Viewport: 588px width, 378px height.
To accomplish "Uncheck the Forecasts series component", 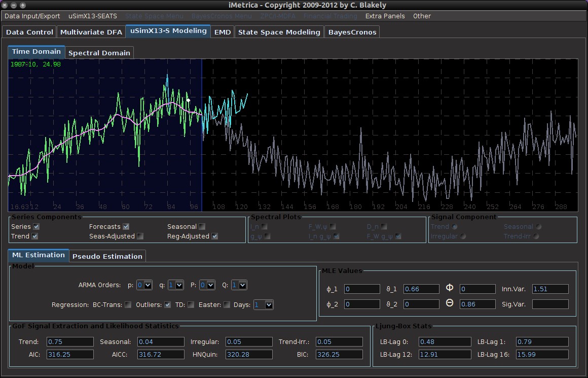I will tap(126, 226).
